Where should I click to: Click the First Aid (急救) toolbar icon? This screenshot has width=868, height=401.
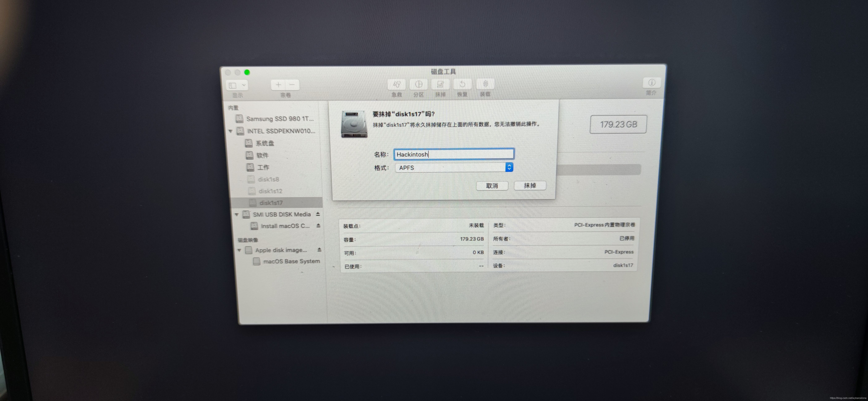(x=397, y=84)
